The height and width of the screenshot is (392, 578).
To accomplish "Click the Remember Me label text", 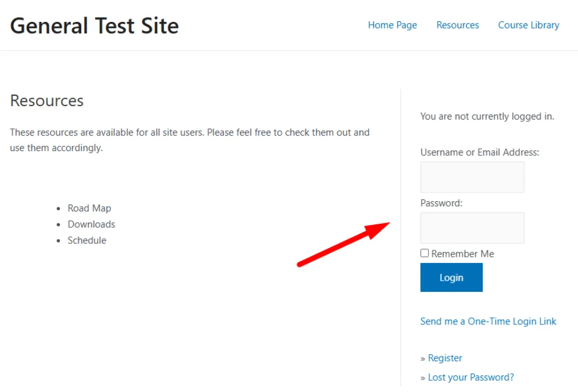I will click(463, 254).
